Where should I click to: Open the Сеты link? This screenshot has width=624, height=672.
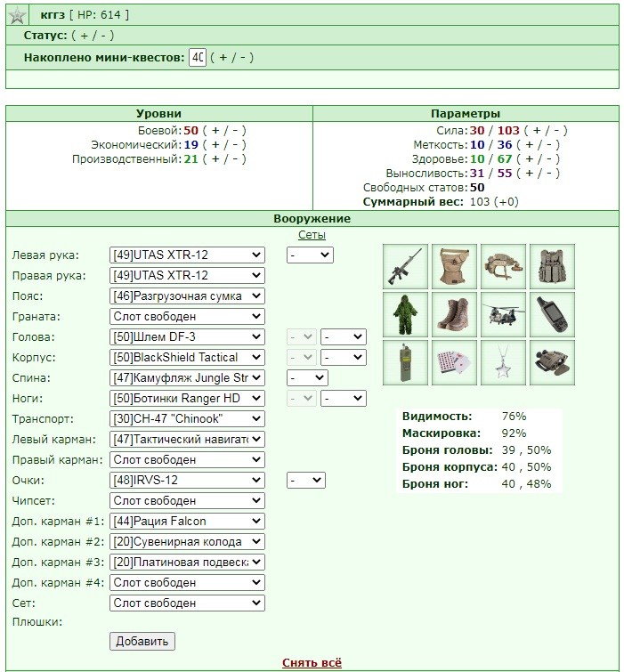[312, 235]
